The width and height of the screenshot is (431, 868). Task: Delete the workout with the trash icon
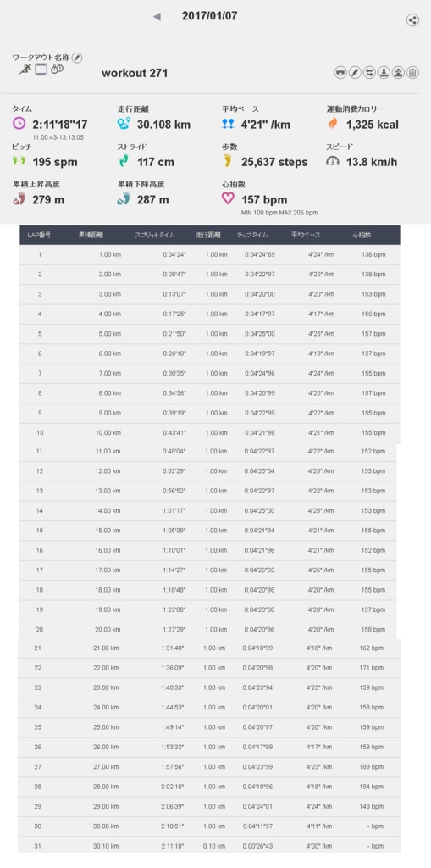click(x=412, y=73)
